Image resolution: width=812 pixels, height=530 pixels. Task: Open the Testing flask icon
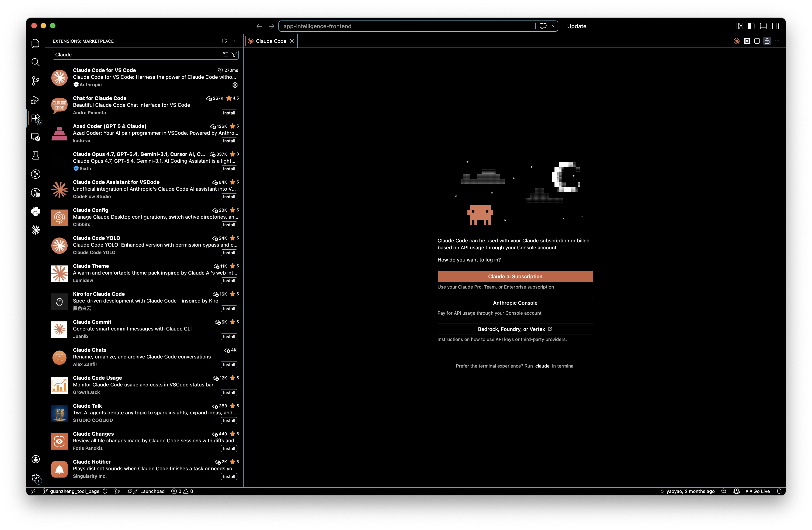pos(35,155)
